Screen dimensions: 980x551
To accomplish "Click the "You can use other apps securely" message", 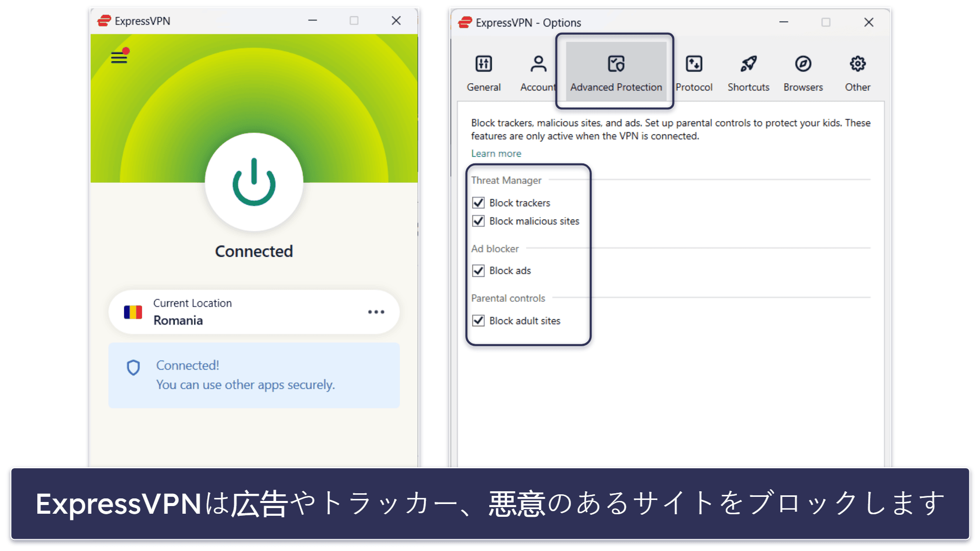I will 246,385.
